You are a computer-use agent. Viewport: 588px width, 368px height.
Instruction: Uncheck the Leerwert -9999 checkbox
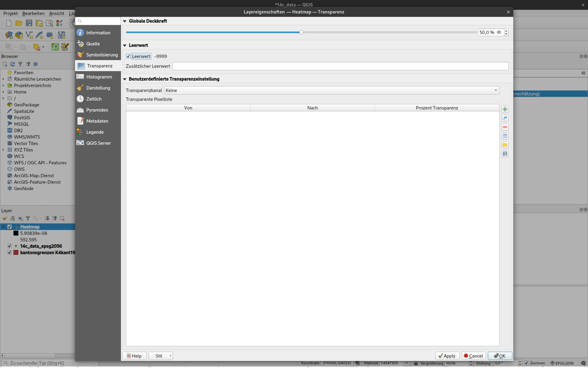point(128,56)
